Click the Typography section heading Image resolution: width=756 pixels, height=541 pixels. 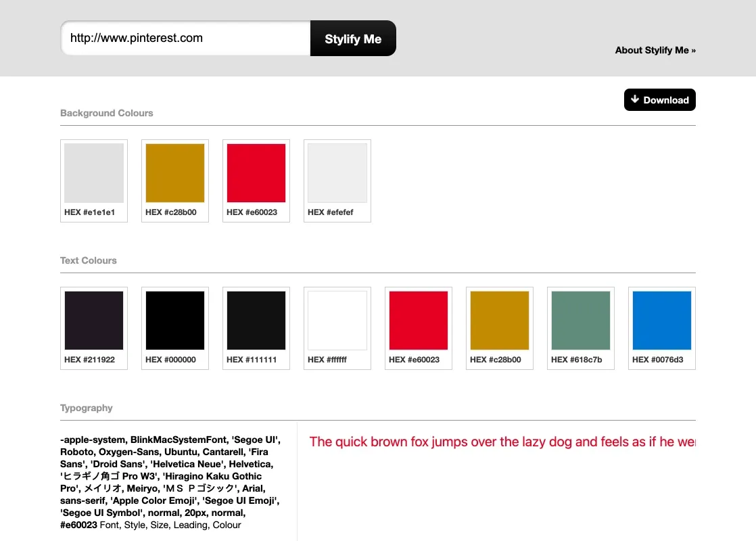point(87,408)
